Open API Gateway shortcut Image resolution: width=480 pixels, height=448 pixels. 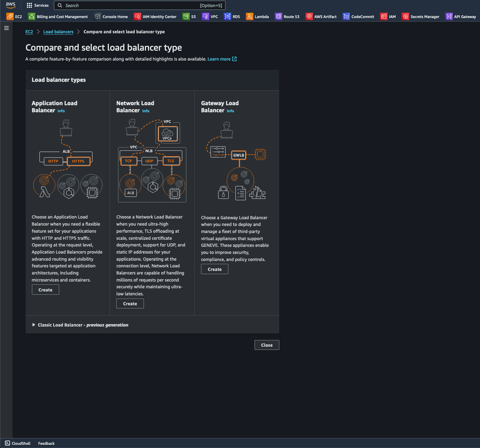coord(461,17)
